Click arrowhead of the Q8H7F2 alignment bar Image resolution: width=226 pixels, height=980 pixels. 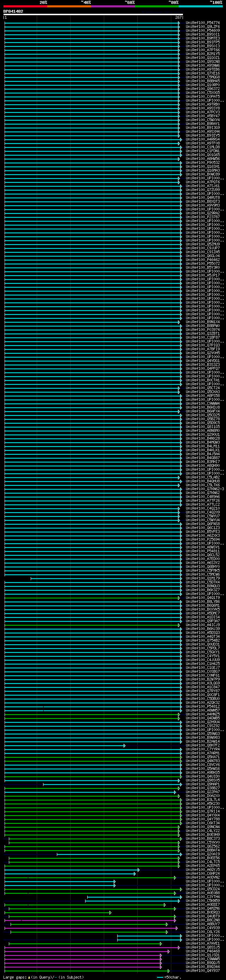click(x=124, y=745)
